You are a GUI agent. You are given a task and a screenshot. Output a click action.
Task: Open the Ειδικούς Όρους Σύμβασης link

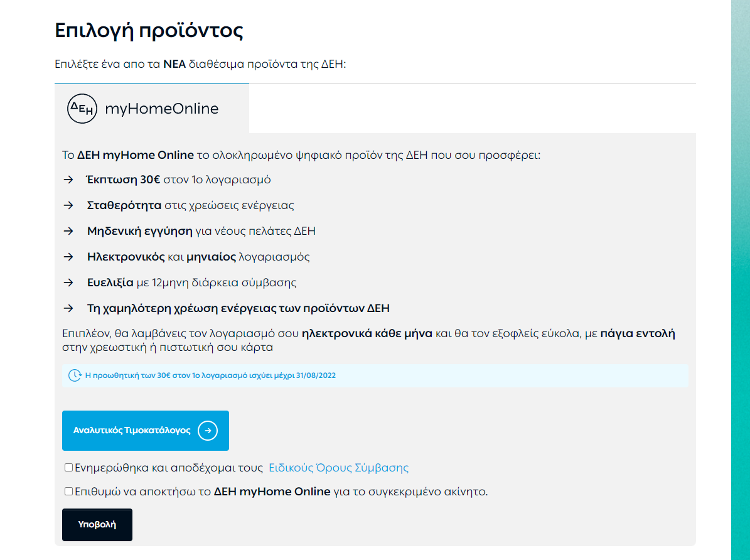point(339,468)
